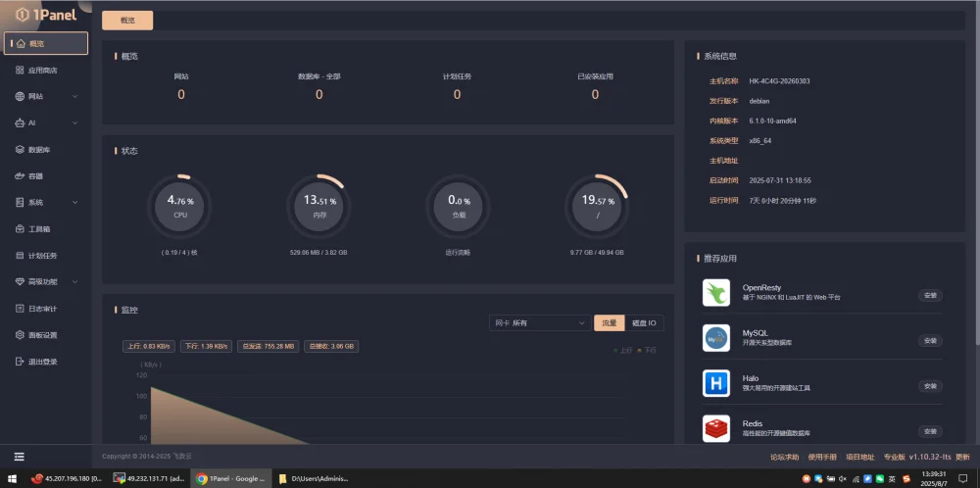Expand the 网站 (Website) sidebar submenu

pyautogui.click(x=46, y=97)
